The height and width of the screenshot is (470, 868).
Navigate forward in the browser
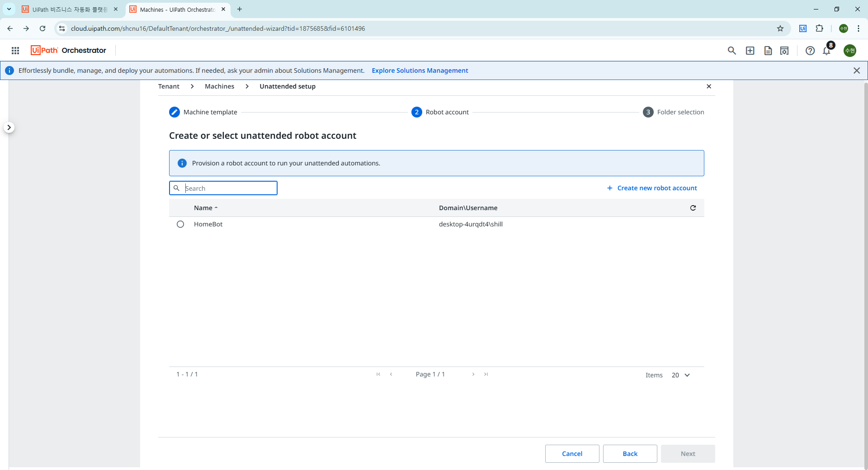point(26,28)
